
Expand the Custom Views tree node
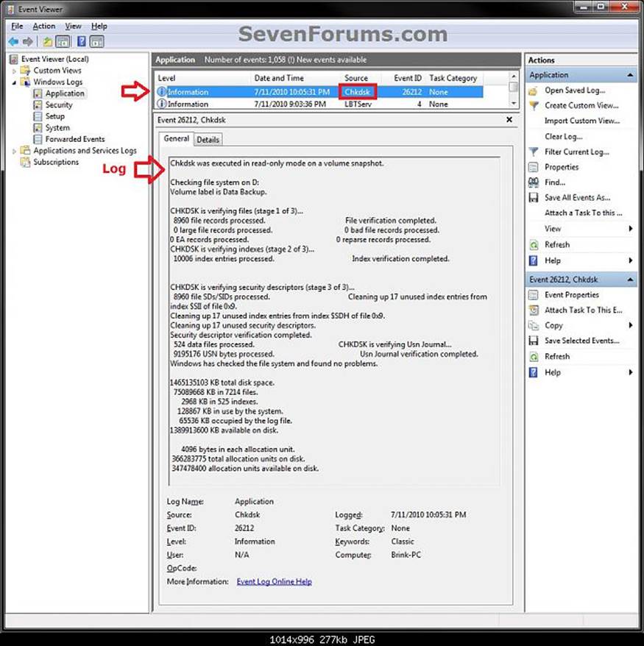click(14, 71)
